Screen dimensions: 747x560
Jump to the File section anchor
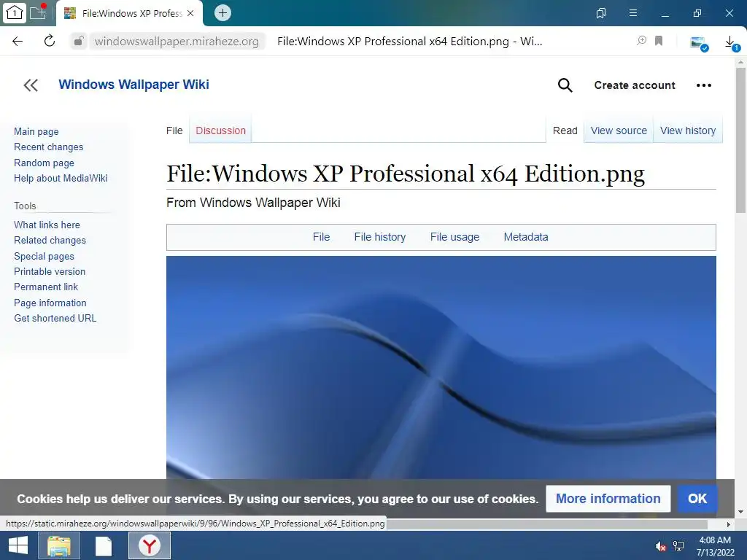point(321,237)
